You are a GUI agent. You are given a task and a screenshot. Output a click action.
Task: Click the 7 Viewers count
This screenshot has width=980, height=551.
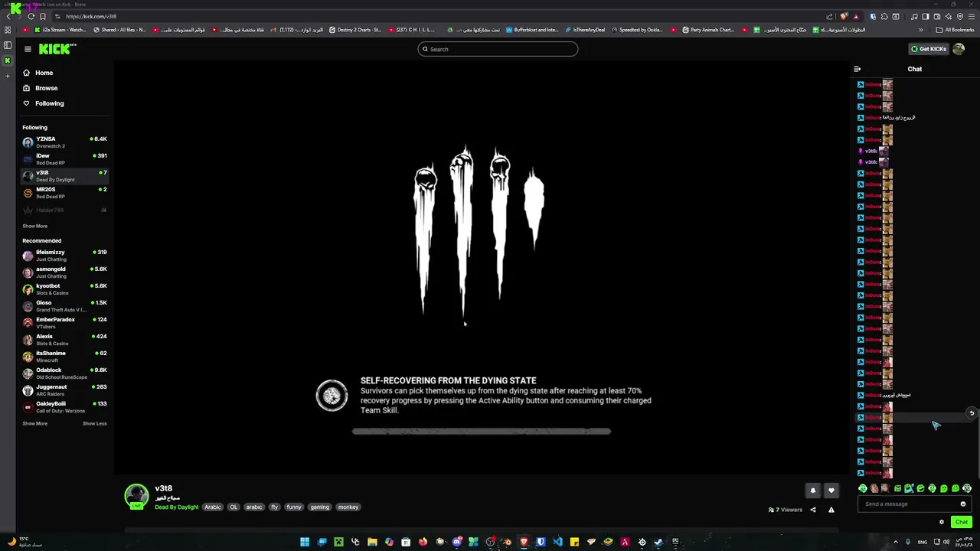tap(786, 510)
